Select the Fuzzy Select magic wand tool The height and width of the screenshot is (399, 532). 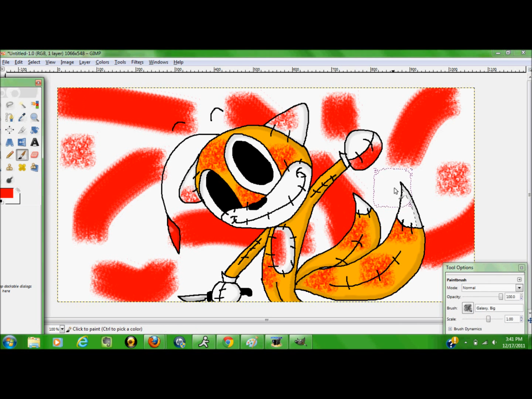point(22,105)
